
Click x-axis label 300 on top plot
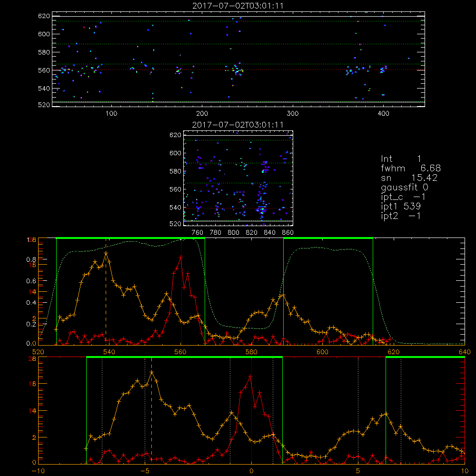293,114
